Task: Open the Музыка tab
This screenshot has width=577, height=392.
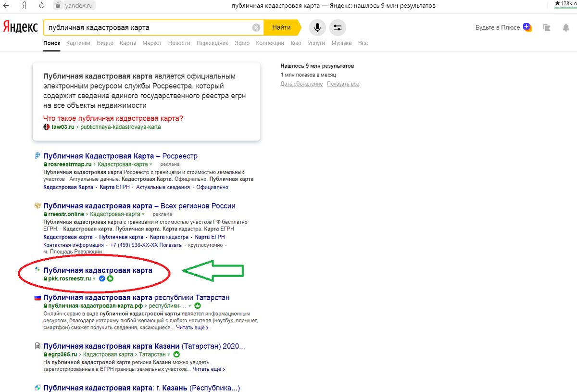Action: pos(341,43)
